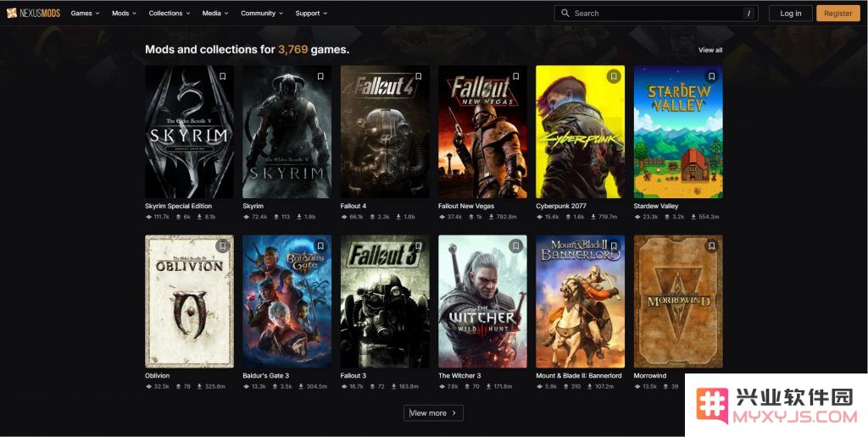868x437 pixels.
Task: Click Oblivion 325.6m downloads icon
Action: tap(200, 387)
